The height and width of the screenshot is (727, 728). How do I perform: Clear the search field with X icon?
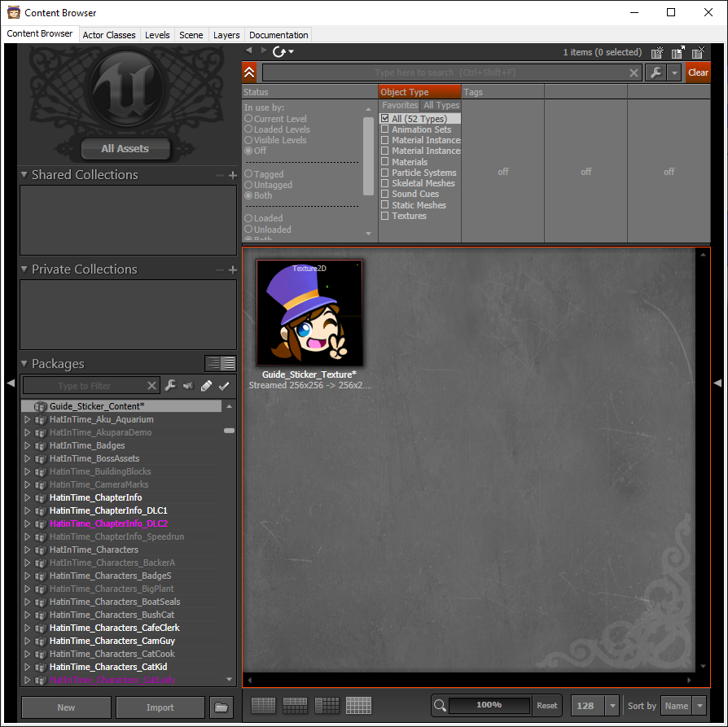coord(634,73)
